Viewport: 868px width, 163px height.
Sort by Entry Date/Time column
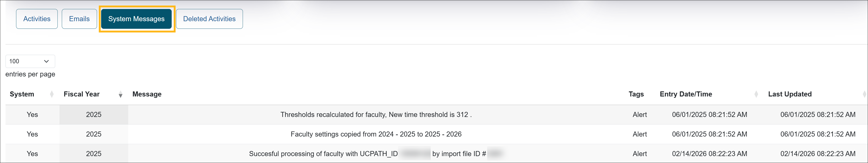point(686,94)
